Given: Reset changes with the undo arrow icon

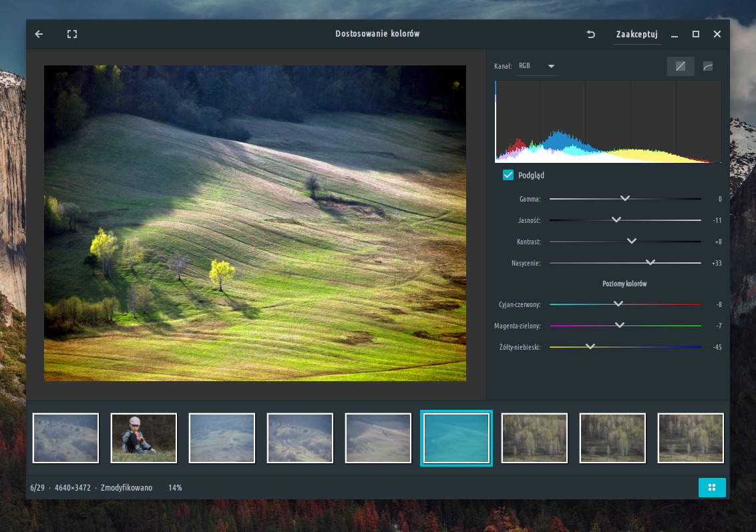Looking at the screenshot, I should [x=590, y=34].
